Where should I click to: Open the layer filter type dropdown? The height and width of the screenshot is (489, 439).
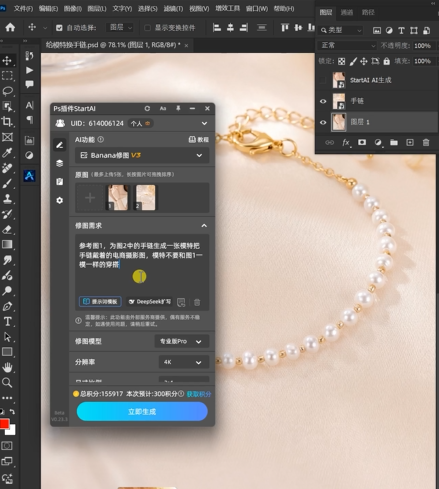(340, 30)
